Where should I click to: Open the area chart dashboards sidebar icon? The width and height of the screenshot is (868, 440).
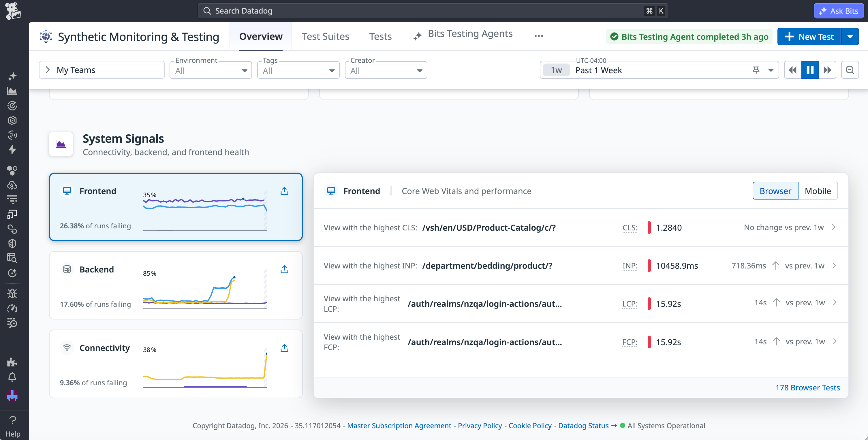pyautogui.click(x=12, y=91)
